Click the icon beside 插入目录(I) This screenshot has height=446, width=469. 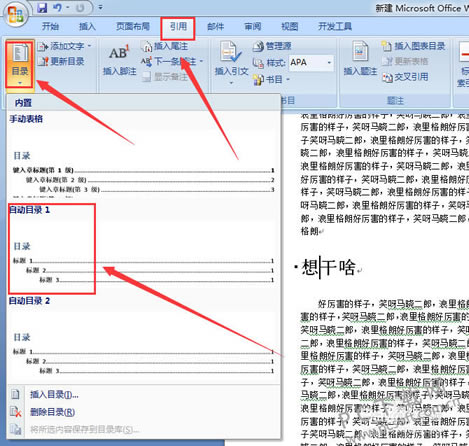coord(15,395)
